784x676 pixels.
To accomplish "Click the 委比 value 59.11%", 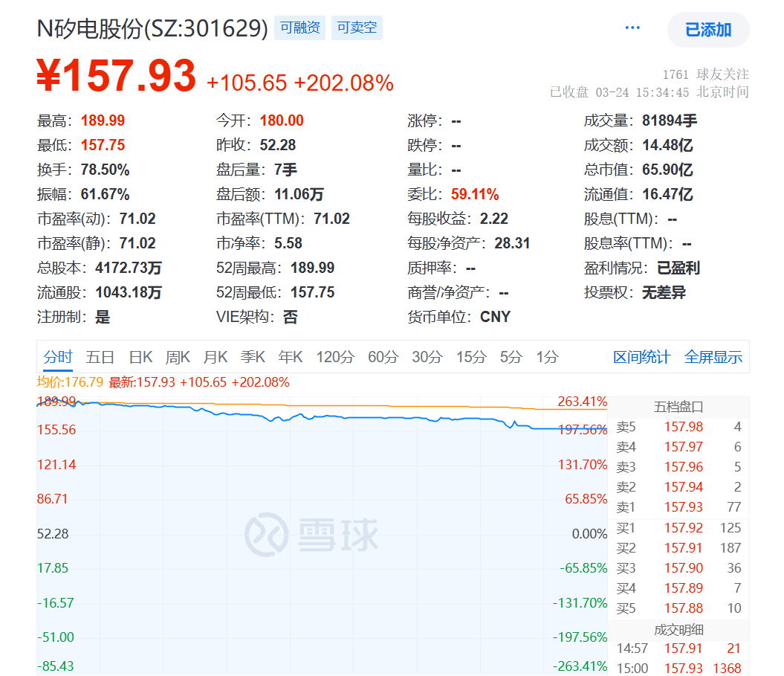I will tap(475, 194).
